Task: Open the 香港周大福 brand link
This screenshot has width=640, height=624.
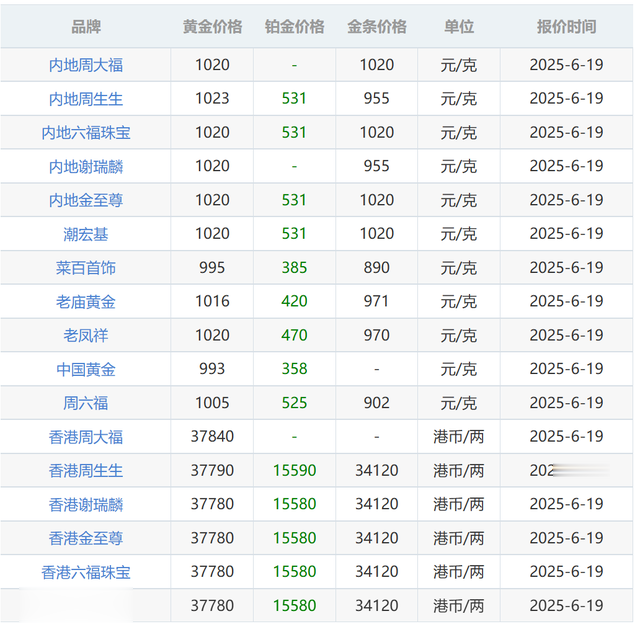Action: (x=86, y=437)
